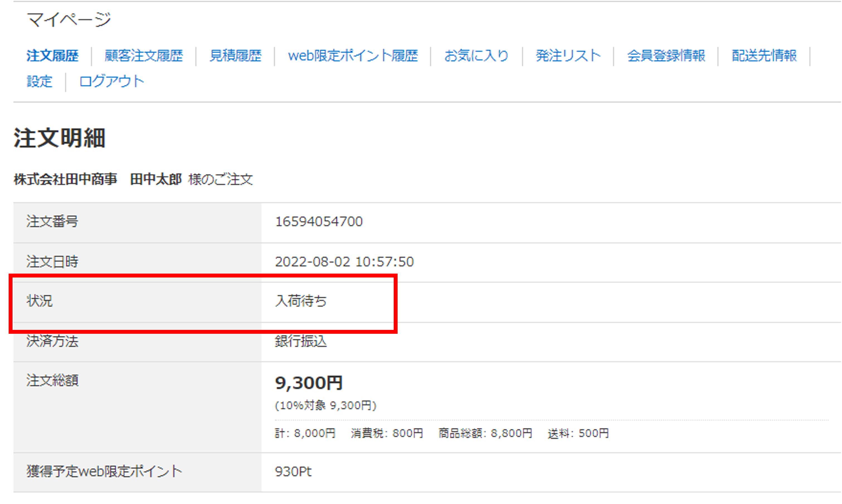This screenshot has width=842, height=504.
Task: Click the 獲得予定web限定ポイント label
Action: point(104,471)
